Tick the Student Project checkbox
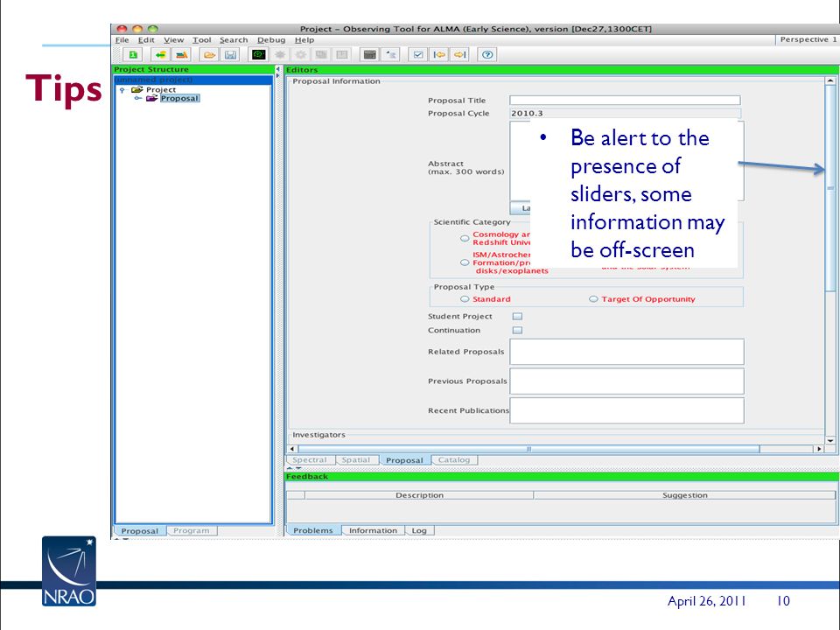Viewport: 840px width, 630px height. click(517, 317)
